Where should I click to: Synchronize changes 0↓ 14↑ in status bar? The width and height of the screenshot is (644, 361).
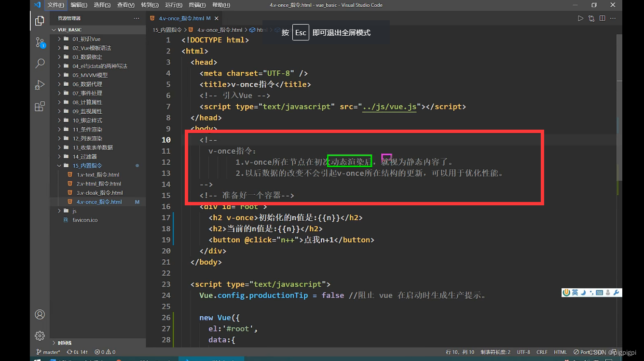coord(77,352)
